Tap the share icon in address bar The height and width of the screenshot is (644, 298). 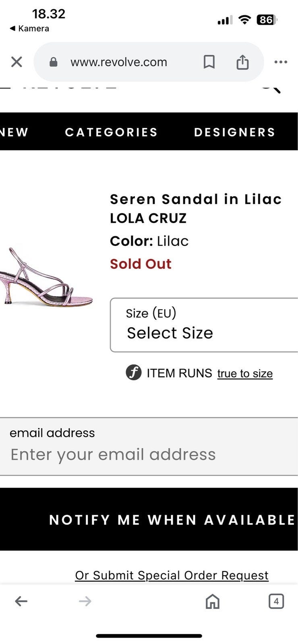point(242,62)
